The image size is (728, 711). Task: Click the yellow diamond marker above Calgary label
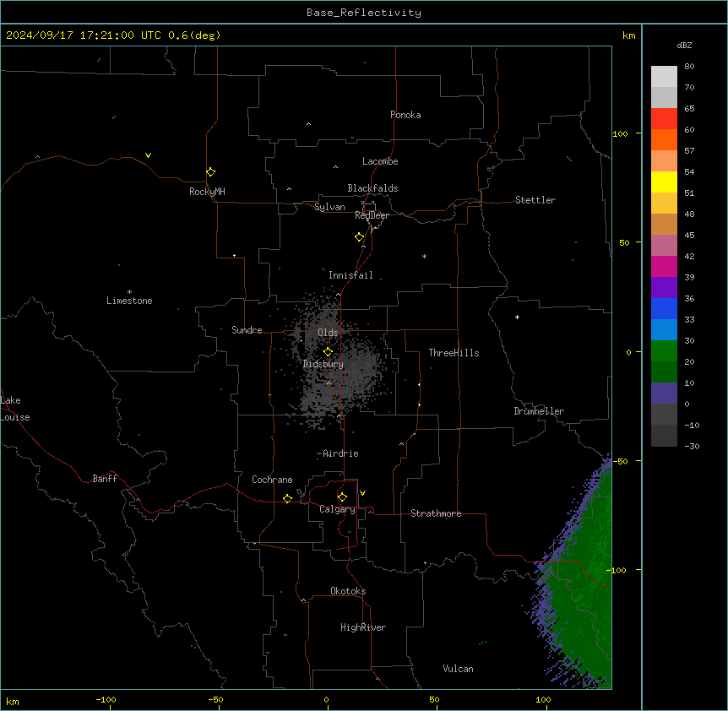pos(342,497)
